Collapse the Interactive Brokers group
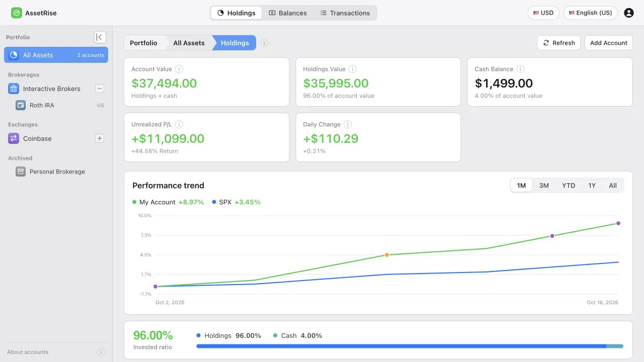The width and height of the screenshot is (644, 362). point(100,88)
